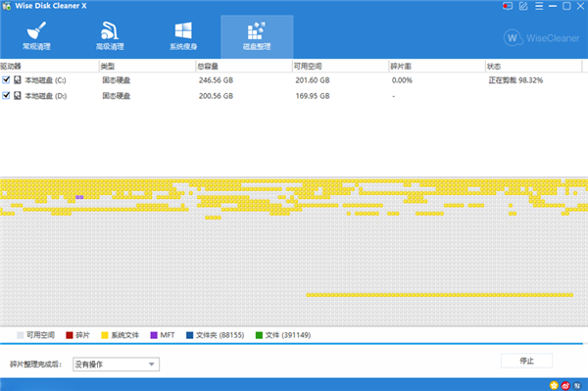Click the dark blue social icon in status bar
The height and width of the screenshot is (391, 588).
tap(577, 385)
